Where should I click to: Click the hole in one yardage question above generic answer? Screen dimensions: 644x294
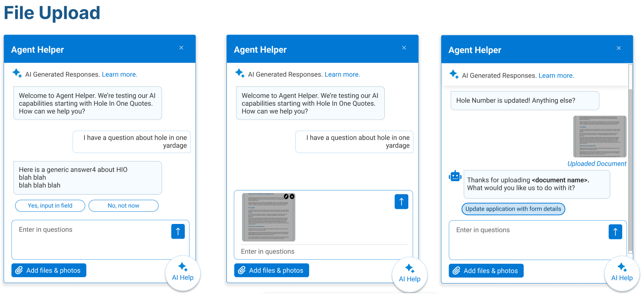[131, 142]
